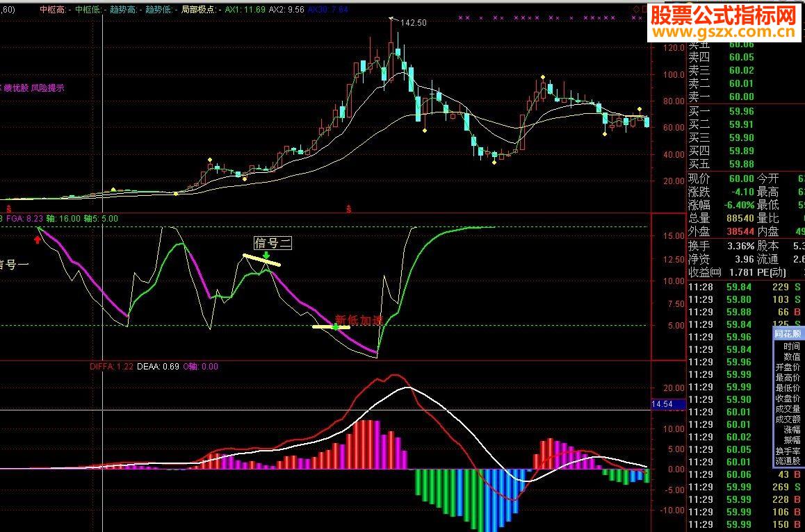Click 时间 in the 同花顺 popup
Screen dimensions: 805x532
click(792, 347)
